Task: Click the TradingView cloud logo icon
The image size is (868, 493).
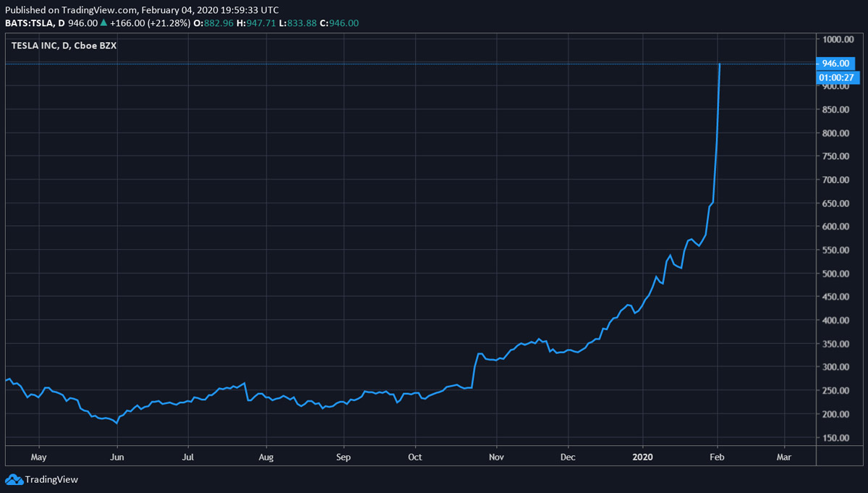Action: click(14, 479)
